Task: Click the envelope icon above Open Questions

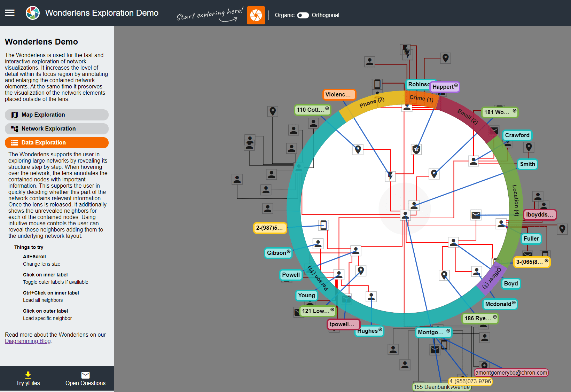Action: coord(85,375)
